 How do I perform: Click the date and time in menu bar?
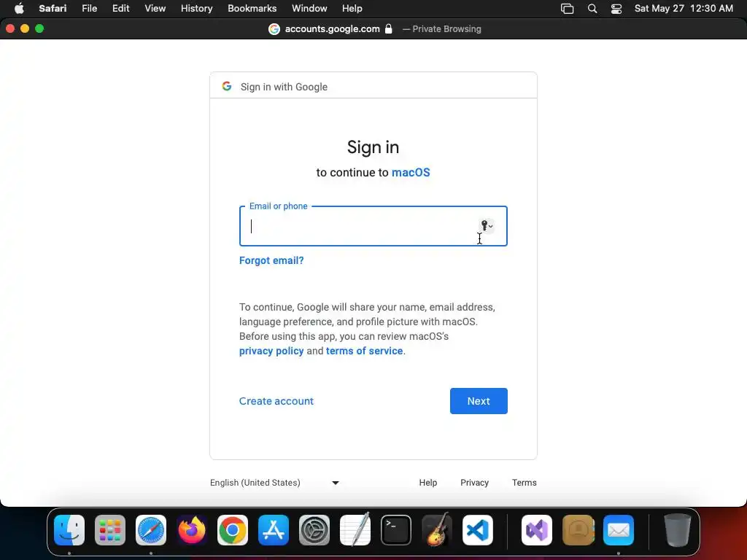(684, 9)
